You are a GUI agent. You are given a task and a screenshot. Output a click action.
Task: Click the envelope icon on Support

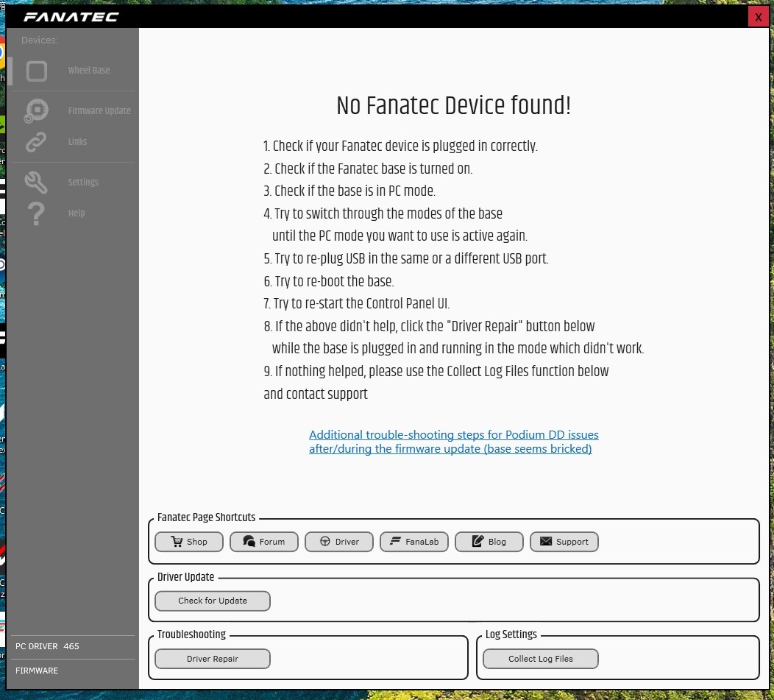pyautogui.click(x=546, y=542)
